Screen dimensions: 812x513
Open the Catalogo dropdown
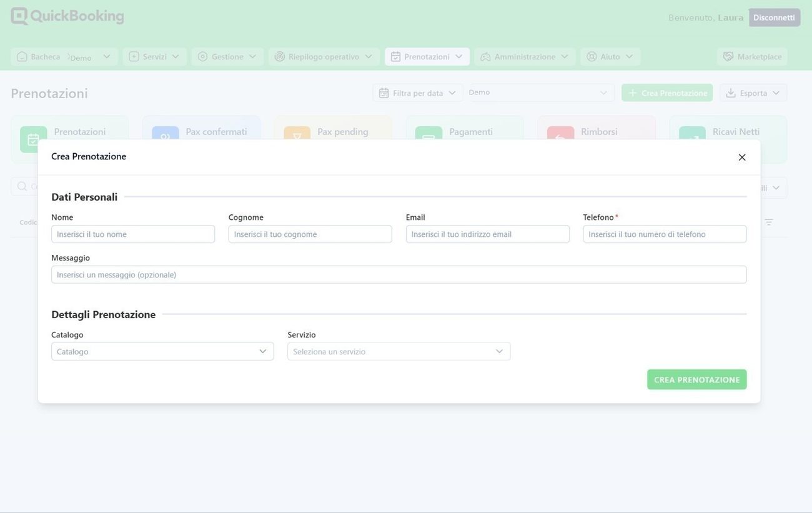162,351
